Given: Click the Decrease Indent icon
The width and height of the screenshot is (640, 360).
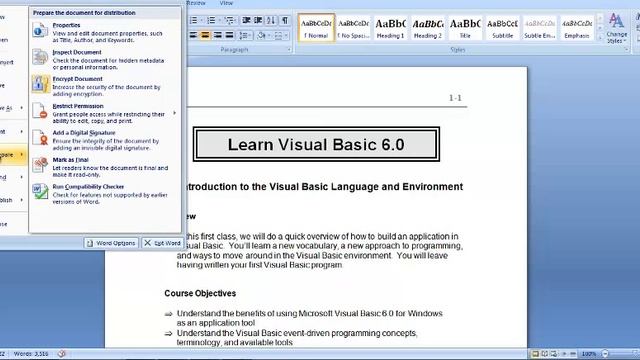Looking at the screenshot, I should pos(246,20).
